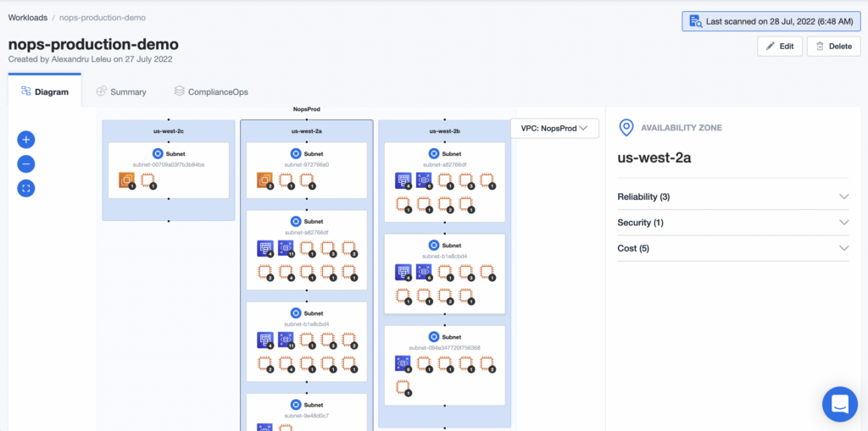Click Subnet circle icon above subnet-094e347720f756368
The width and height of the screenshot is (868, 431).
[434, 336]
